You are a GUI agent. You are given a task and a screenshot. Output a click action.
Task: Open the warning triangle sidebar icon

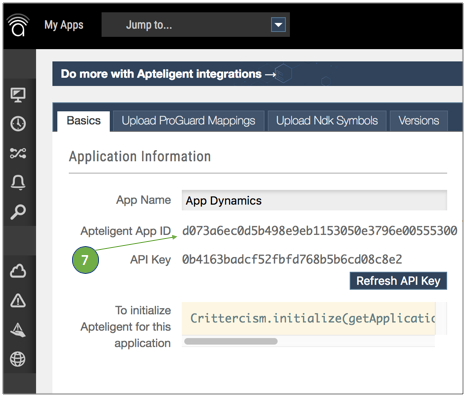(x=18, y=300)
